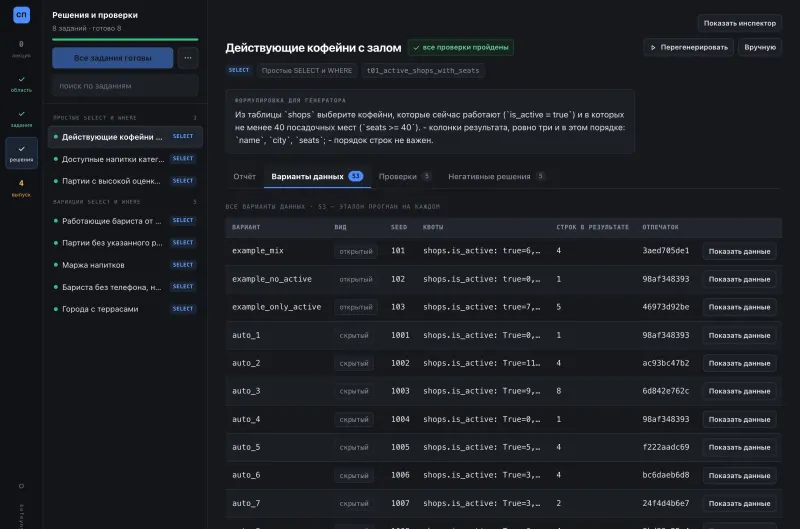Viewport: 800px width, 529px height.
Task: Click the SELECT badge of Маржа напитков
Action: click(x=183, y=265)
